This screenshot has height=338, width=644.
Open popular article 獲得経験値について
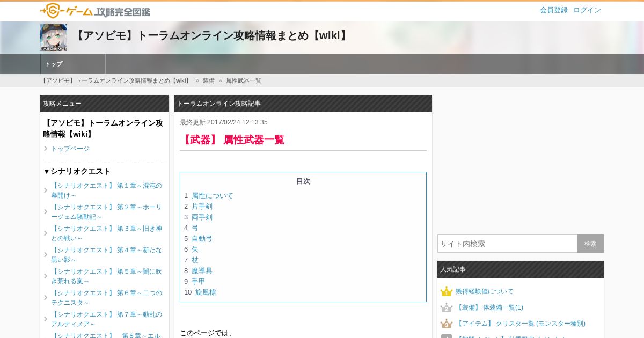coord(485,291)
